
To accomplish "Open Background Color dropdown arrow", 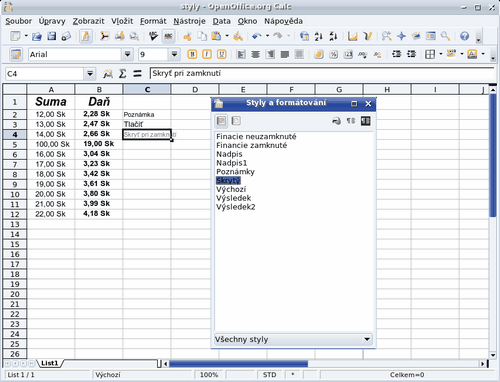I will pos(462,54).
